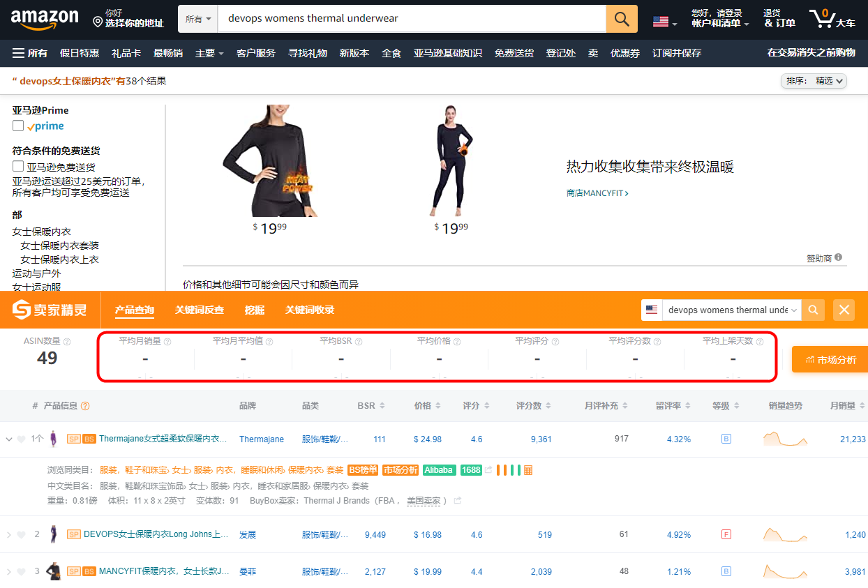Open the 最畅销 nav item
The image size is (868, 588).
point(168,53)
